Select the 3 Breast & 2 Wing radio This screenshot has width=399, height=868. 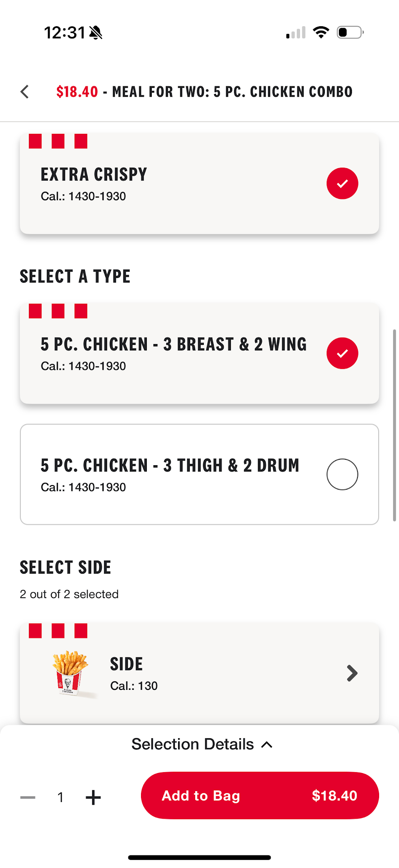342,353
